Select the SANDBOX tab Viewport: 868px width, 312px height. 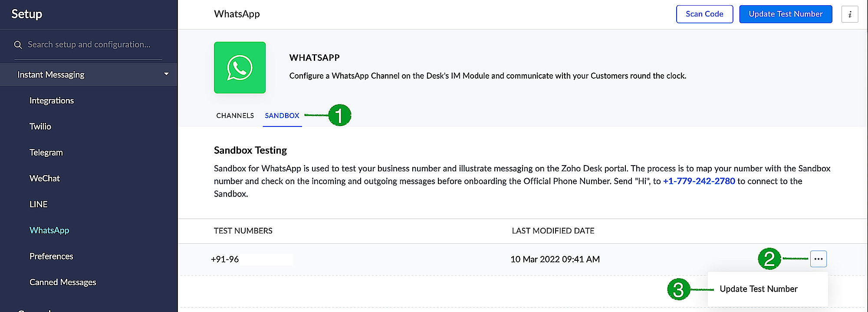point(282,116)
